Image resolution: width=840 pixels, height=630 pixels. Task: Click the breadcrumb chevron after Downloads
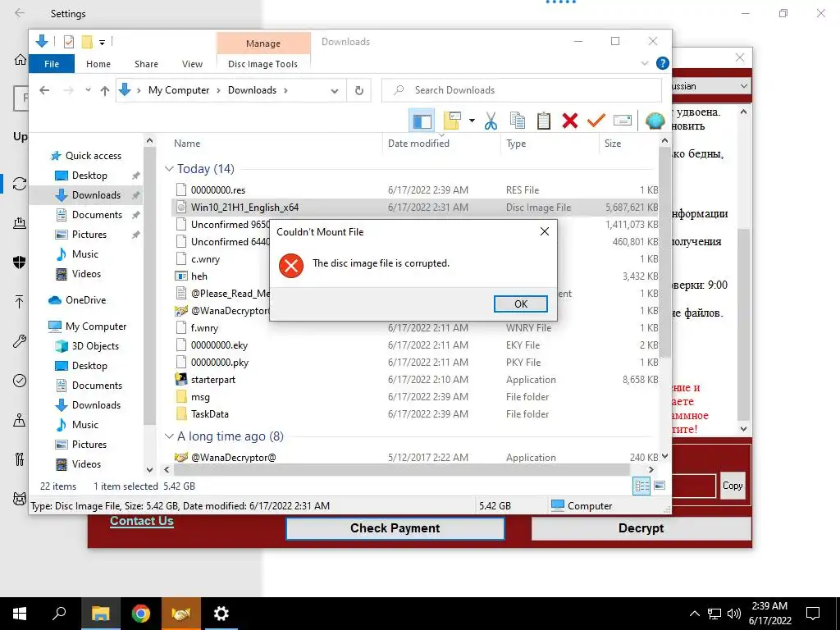(x=285, y=90)
